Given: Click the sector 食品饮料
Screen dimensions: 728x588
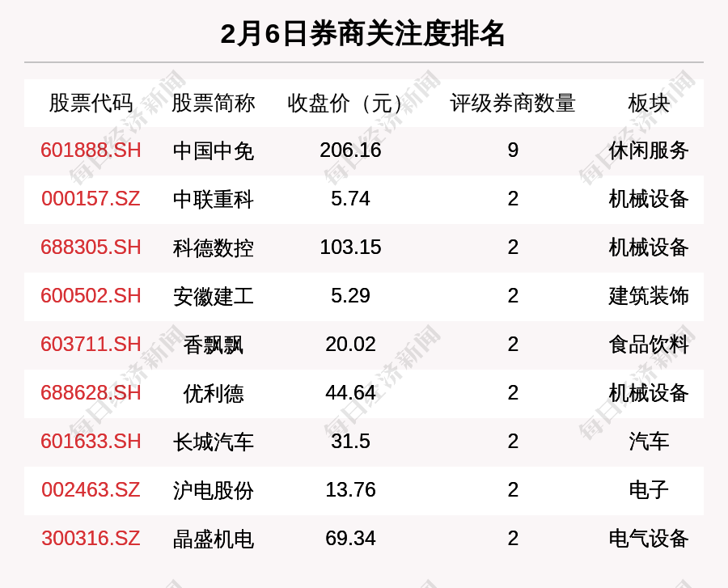Looking at the screenshot, I should (x=649, y=345).
